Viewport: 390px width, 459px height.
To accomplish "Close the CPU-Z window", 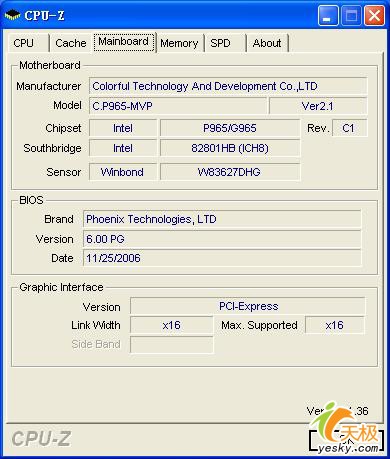I will point(374,15).
